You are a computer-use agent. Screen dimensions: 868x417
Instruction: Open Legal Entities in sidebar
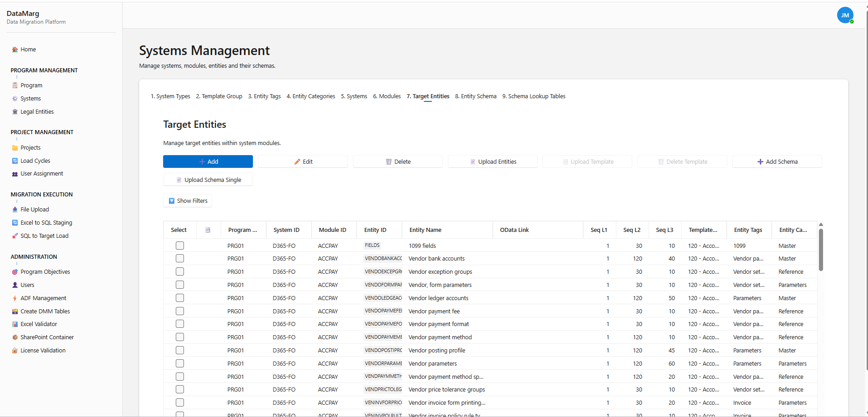tap(37, 111)
